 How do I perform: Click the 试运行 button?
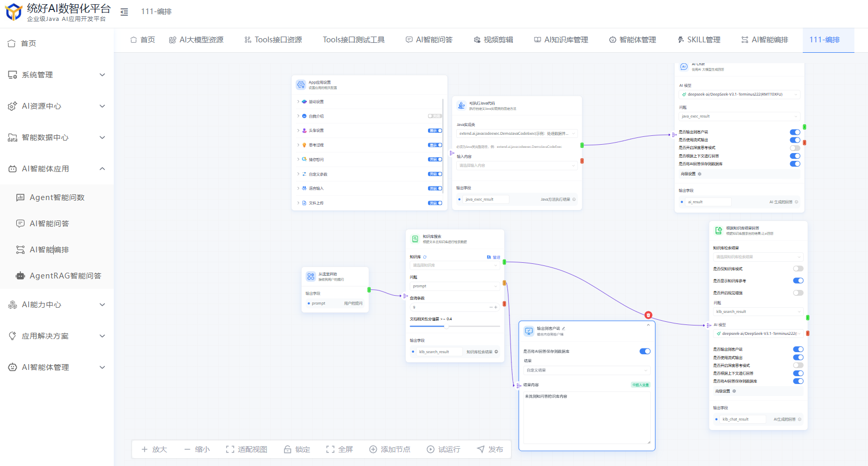444,449
